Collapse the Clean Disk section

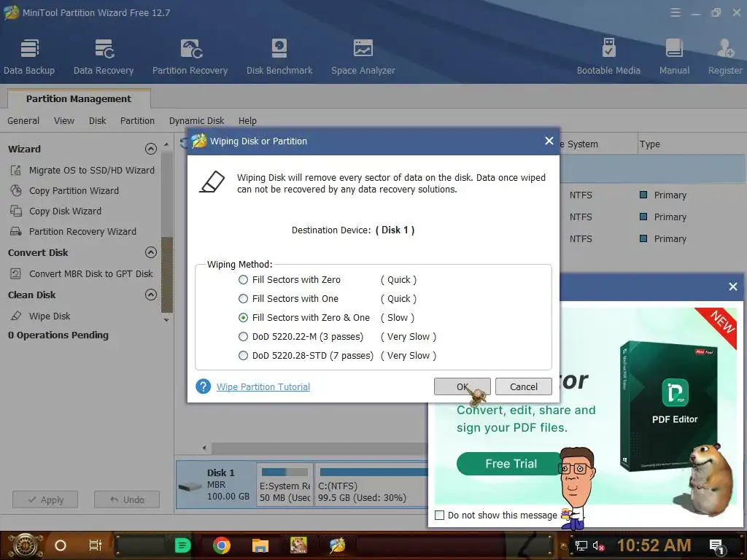[150, 295]
